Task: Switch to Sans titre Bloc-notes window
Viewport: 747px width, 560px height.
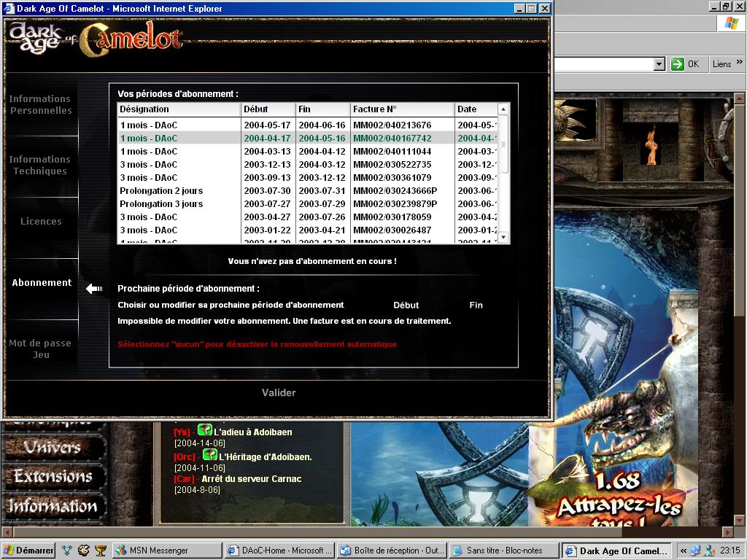Action: click(504, 551)
